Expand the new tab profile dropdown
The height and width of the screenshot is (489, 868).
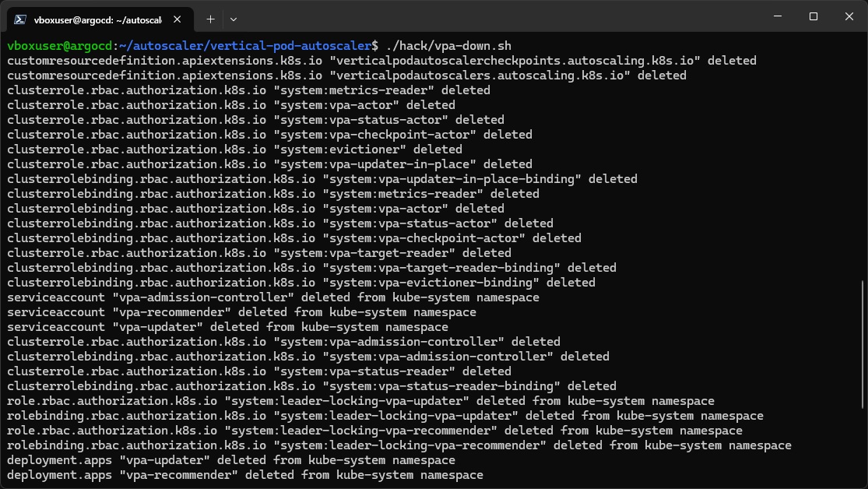[x=233, y=19]
